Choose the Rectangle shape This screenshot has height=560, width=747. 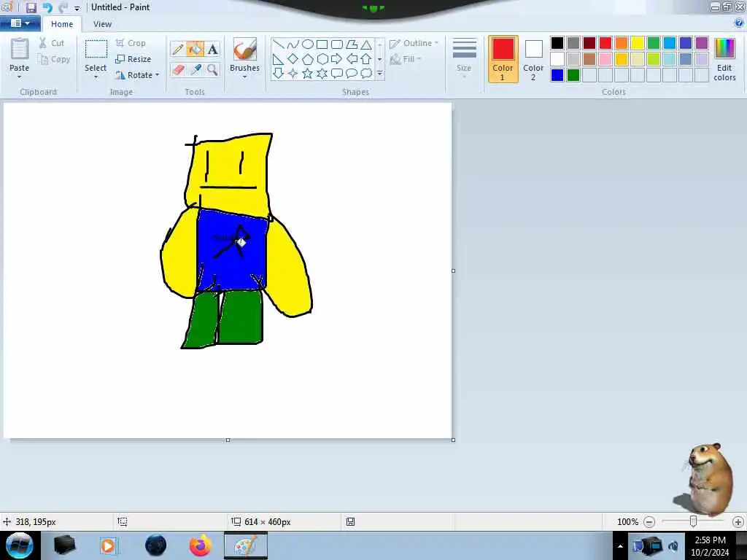(x=322, y=44)
